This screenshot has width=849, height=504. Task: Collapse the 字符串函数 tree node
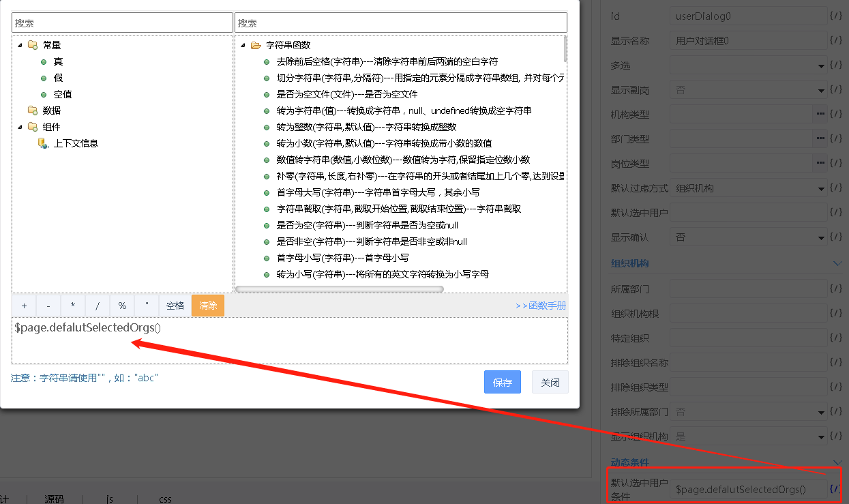tap(243, 46)
